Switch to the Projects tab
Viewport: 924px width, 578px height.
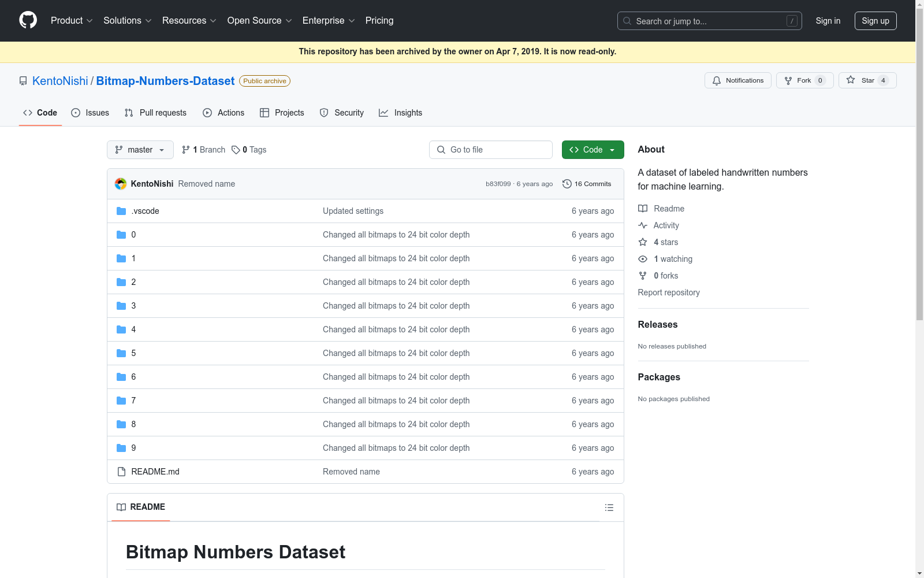click(282, 113)
